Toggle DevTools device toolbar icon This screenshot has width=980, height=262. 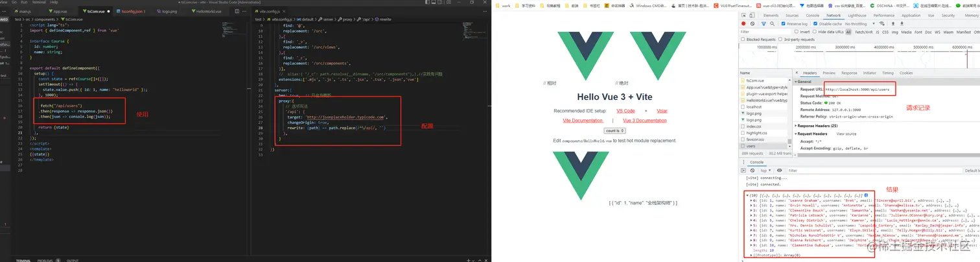[752, 16]
